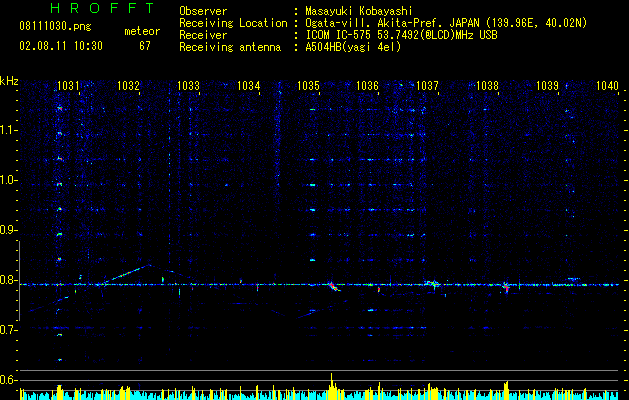Click the 1033 time marker
The width and height of the screenshot is (629, 400).
click(188, 86)
